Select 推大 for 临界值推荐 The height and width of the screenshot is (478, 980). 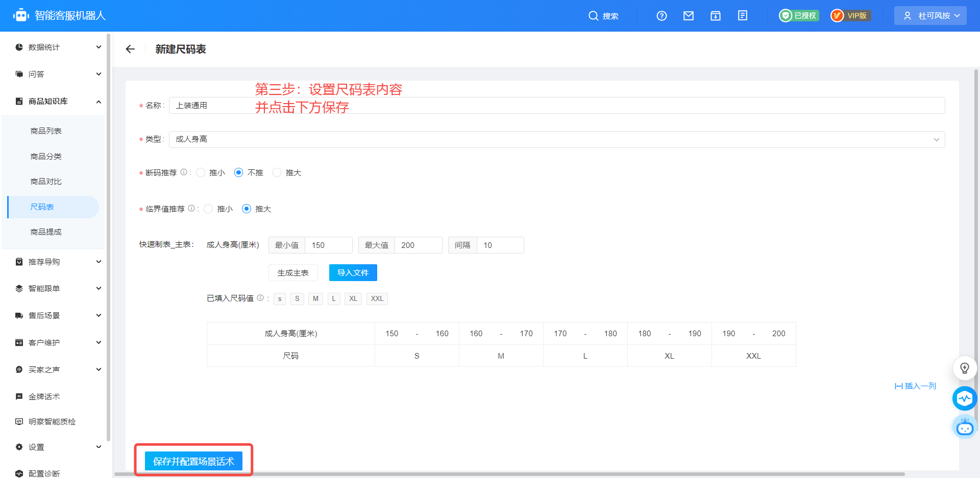tap(247, 209)
